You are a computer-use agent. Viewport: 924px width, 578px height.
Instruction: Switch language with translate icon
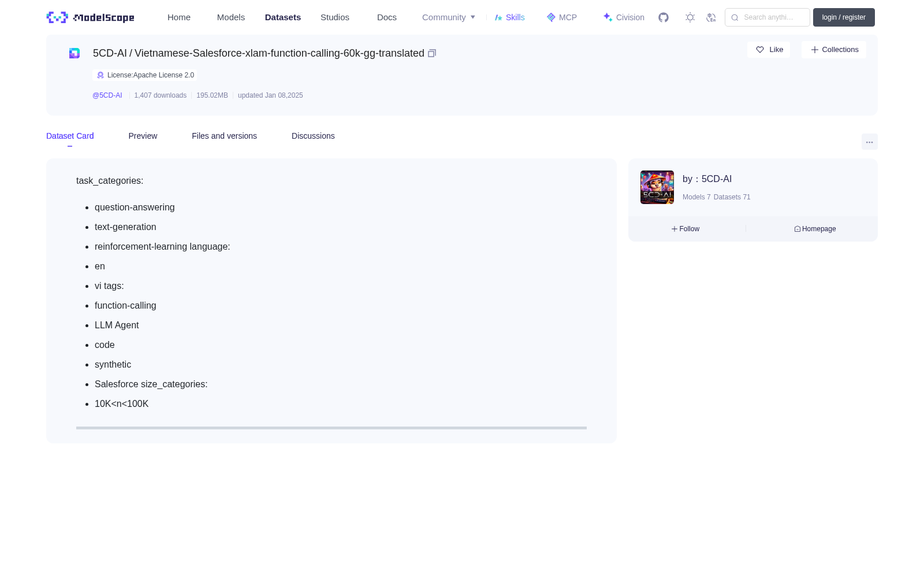click(x=711, y=17)
